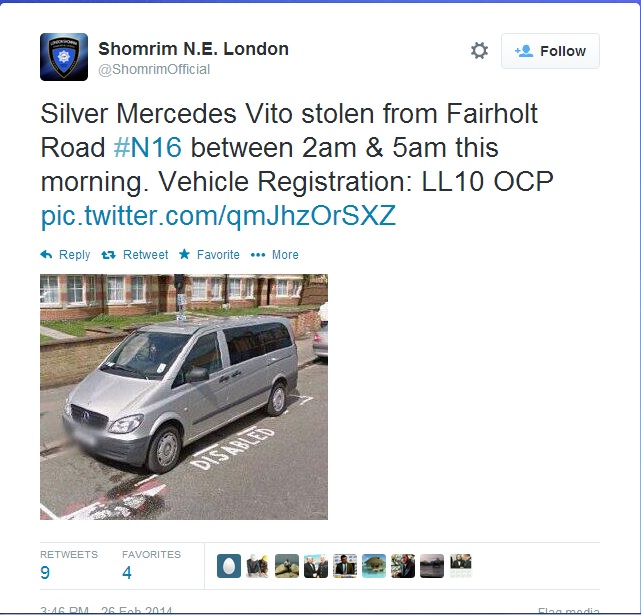Click the last retweeter avatar
This screenshot has height=615, width=641.
tap(461, 566)
